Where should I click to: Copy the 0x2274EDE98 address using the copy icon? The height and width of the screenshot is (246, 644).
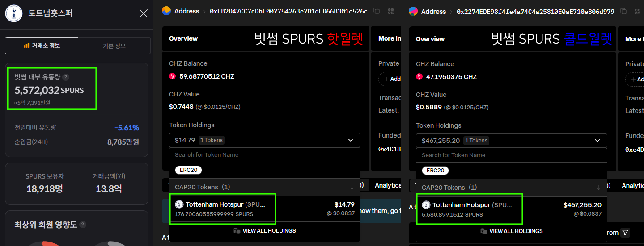pos(623,12)
